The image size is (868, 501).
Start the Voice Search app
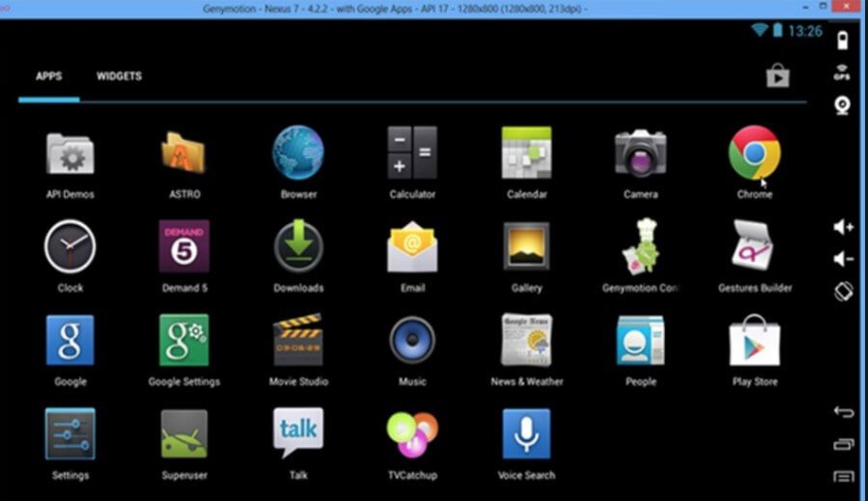[526, 434]
